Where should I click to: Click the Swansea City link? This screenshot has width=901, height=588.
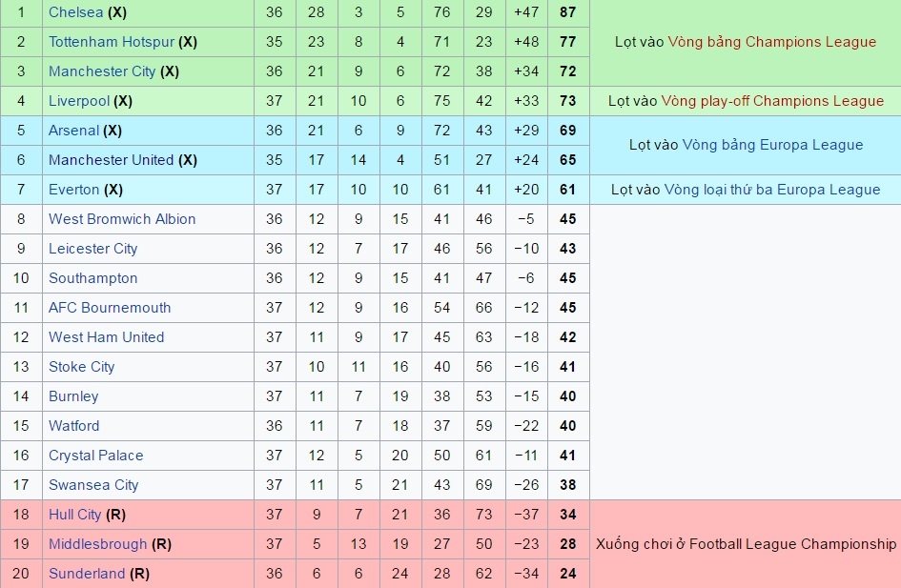click(93, 485)
